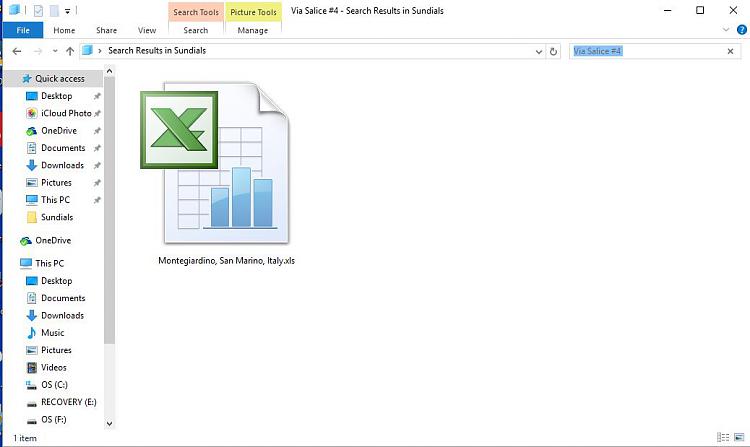Image resolution: width=750 pixels, height=447 pixels.
Task: Open the OS (C:) drive
Action: (x=54, y=385)
